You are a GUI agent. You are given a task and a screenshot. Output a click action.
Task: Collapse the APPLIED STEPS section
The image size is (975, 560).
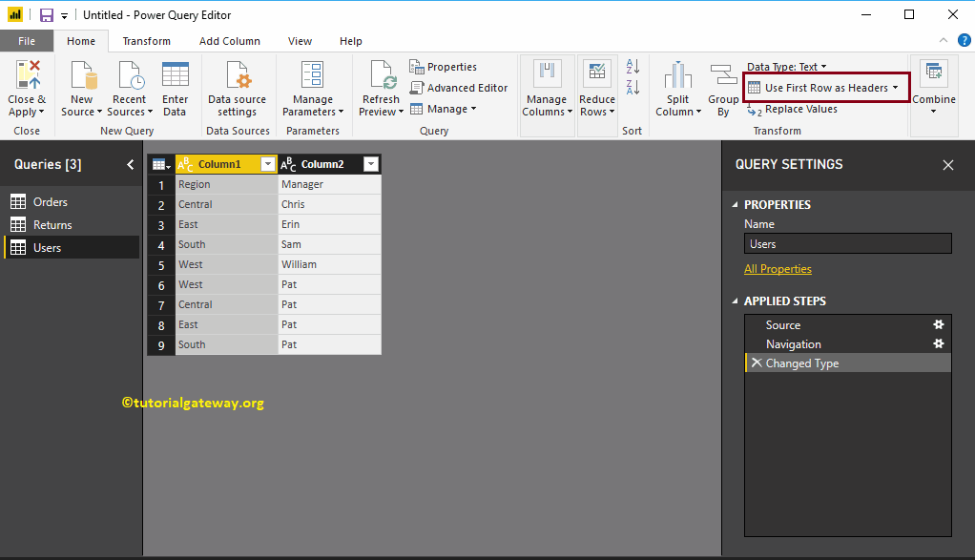(x=735, y=301)
